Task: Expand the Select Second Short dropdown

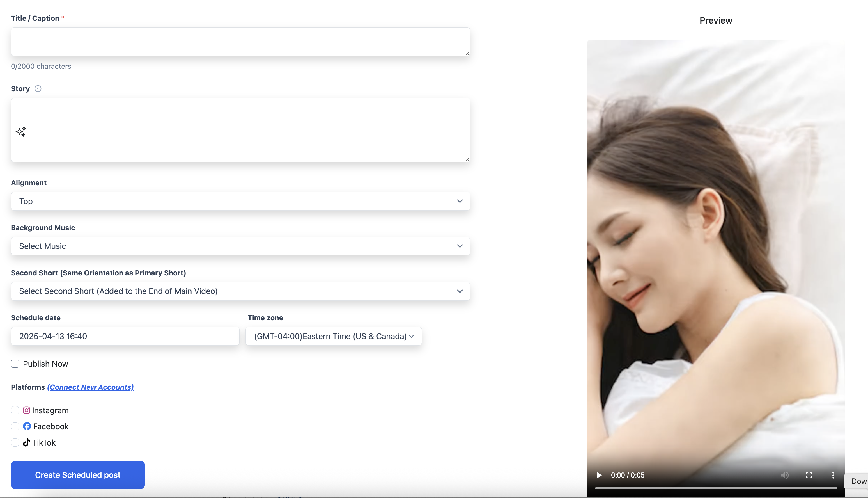Action: pyautogui.click(x=240, y=291)
